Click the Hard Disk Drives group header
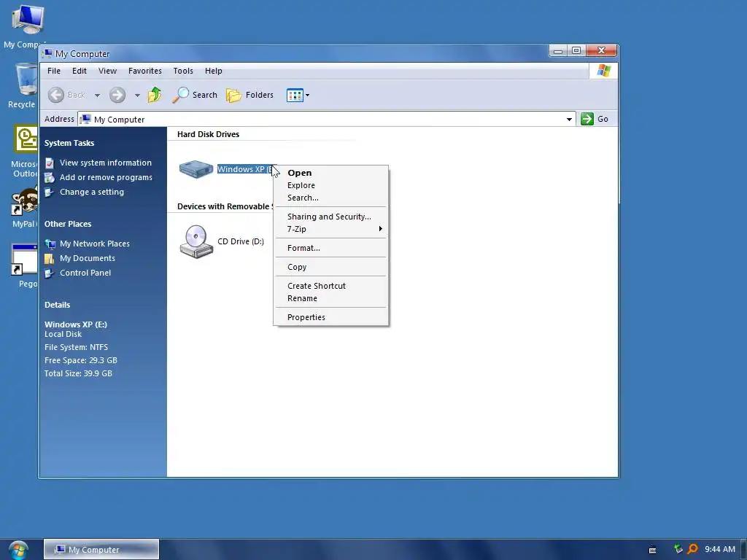 click(208, 134)
